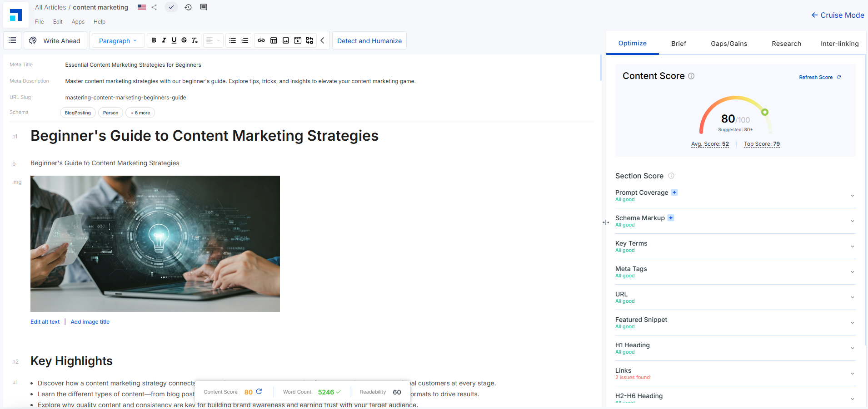Click the Meta Title text field

[133, 65]
